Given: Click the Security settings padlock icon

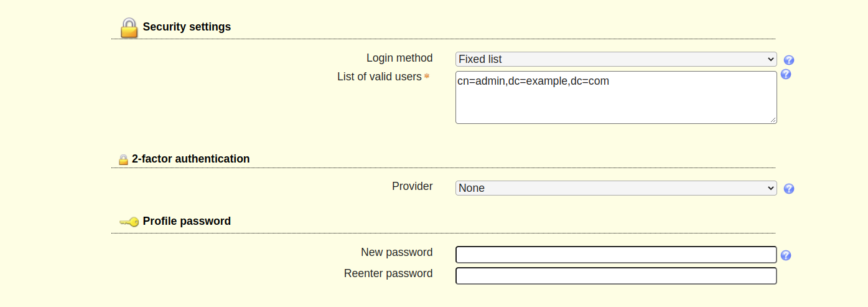Looking at the screenshot, I should [x=129, y=27].
